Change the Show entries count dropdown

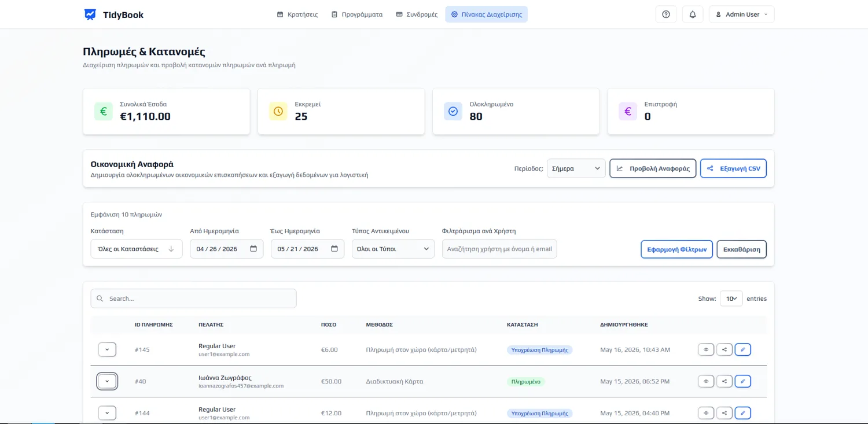click(731, 298)
